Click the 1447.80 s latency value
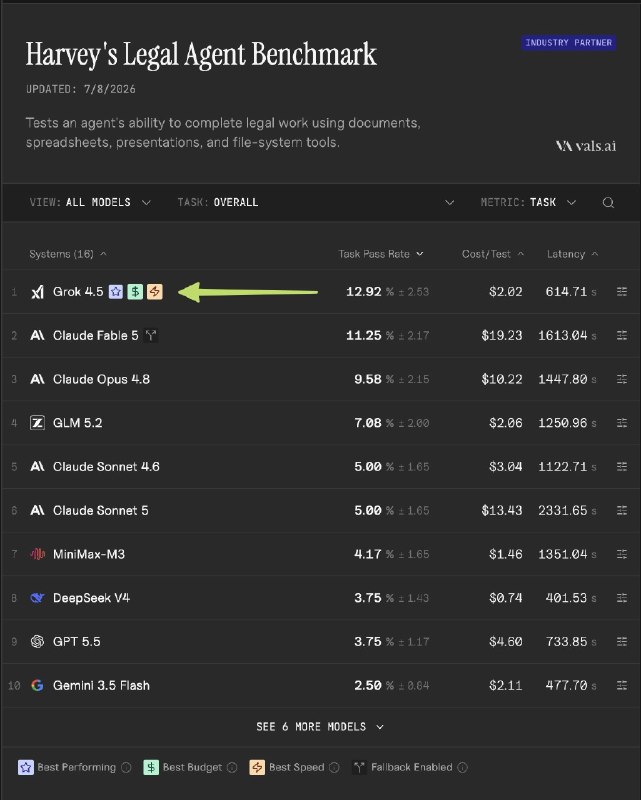Screen dimensions: 641x800 click(x=567, y=379)
